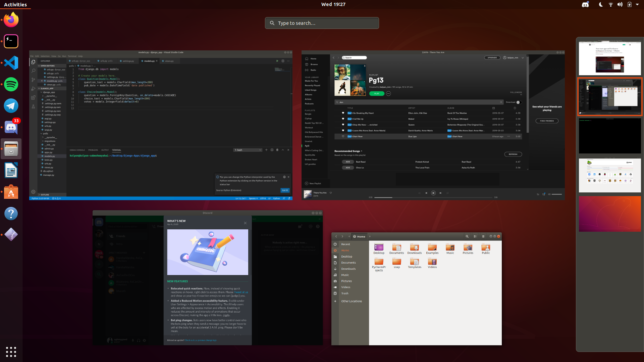Open the system menu dropdown arrow

click(637, 4)
